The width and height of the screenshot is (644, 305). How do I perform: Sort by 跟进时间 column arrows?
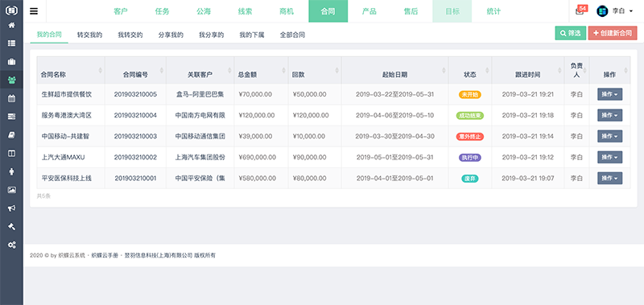tap(559, 71)
